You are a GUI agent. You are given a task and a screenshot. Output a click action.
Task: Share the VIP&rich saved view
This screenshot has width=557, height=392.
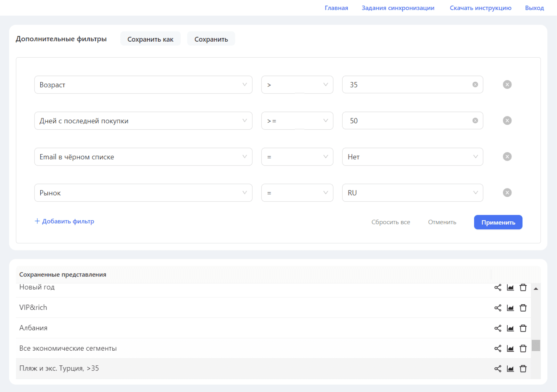coord(497,308)
